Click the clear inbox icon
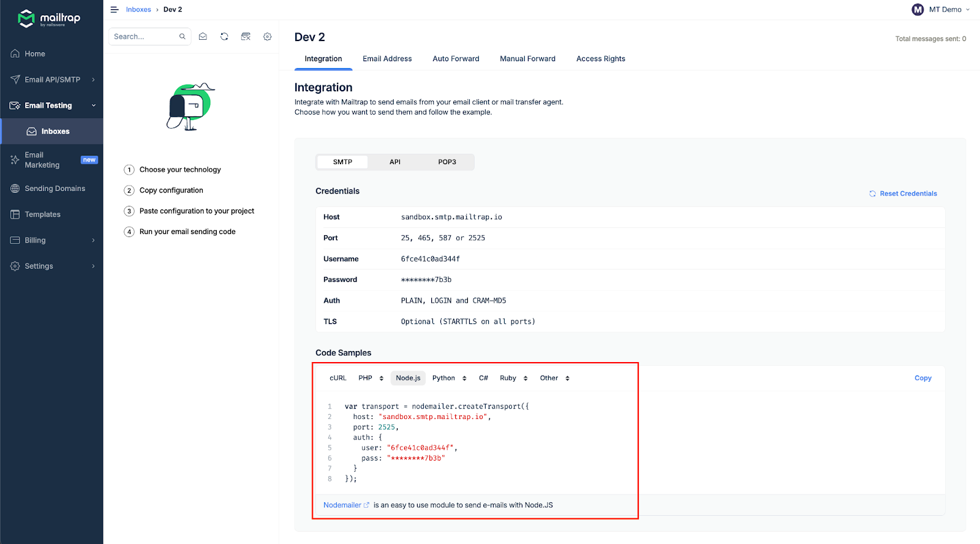The image size is (980, 544). coord(246,37)
